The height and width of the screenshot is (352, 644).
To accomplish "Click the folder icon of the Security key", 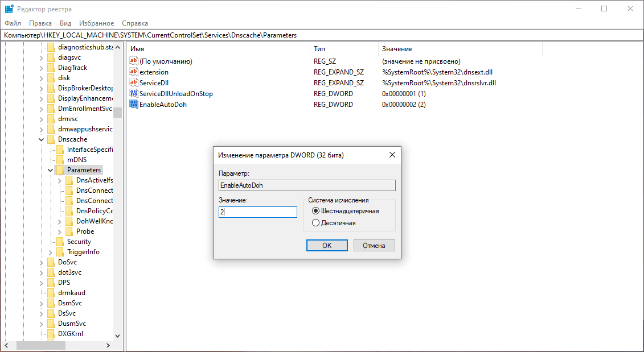I will tap(60, 242).
